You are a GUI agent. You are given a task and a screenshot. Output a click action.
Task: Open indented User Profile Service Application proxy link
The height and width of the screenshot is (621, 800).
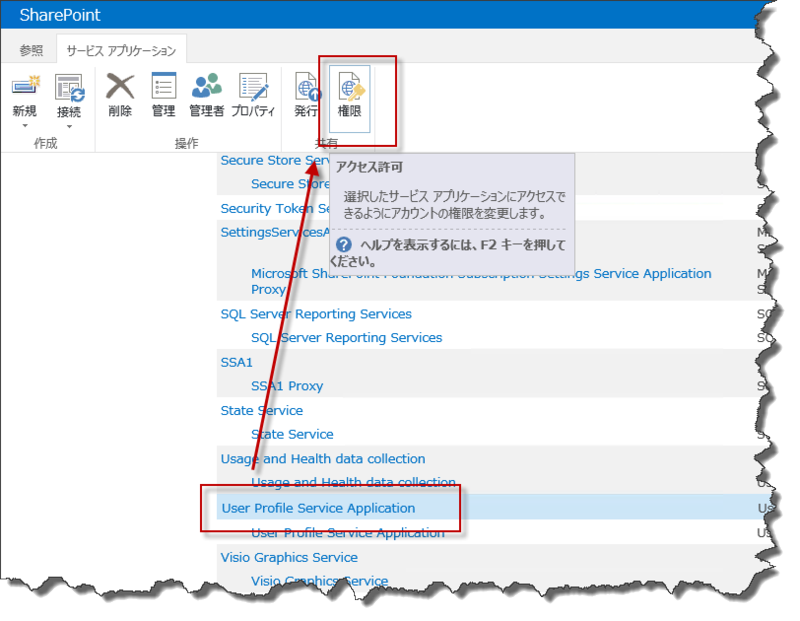click(347, 533)
